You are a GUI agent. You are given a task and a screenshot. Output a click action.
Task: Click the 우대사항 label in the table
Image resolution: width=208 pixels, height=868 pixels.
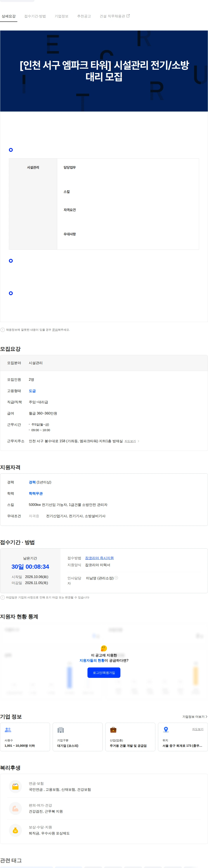coord(70,234)
